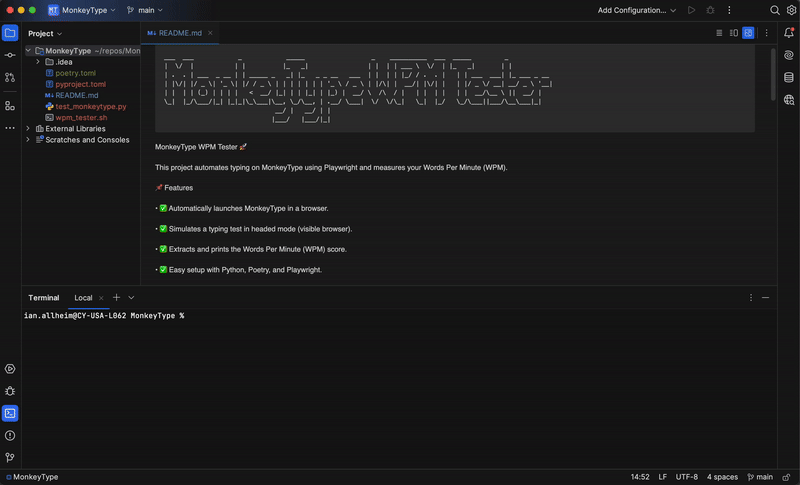Open editor tab options vertical dots
The width and height of the screenshot is (800, 485).
pos(766,33)
